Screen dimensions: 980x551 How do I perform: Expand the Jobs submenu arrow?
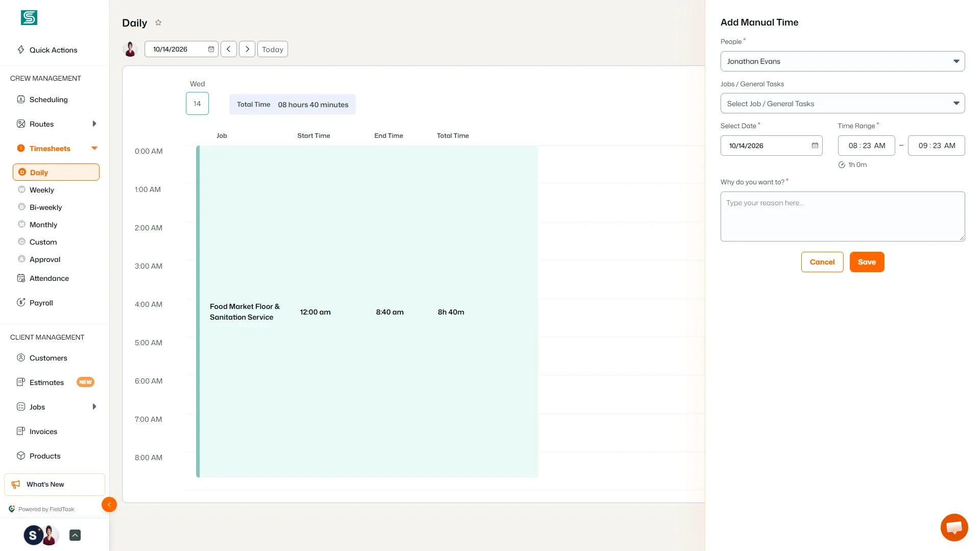point(94,406)
